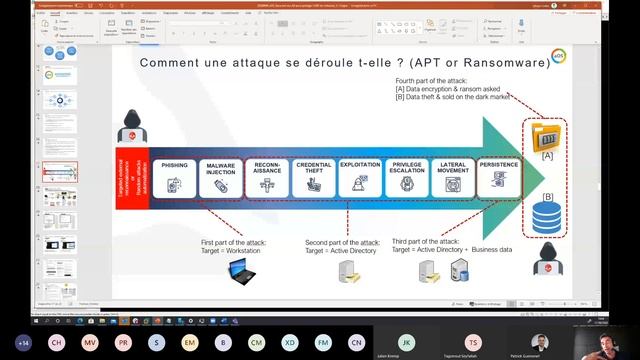This screenshot has width=640, height=360.
Task: Open the Section dropdown in ribbon
Action: (149, 36)
